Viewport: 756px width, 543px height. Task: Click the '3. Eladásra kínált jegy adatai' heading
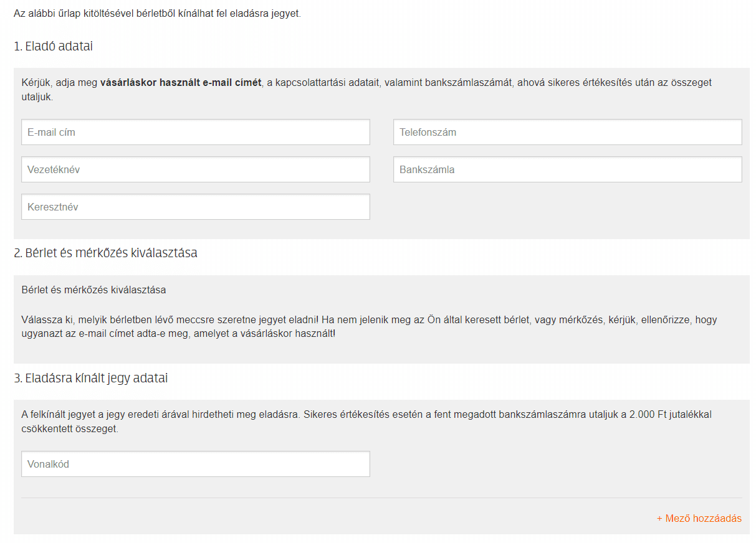click(x=90, y=378)
